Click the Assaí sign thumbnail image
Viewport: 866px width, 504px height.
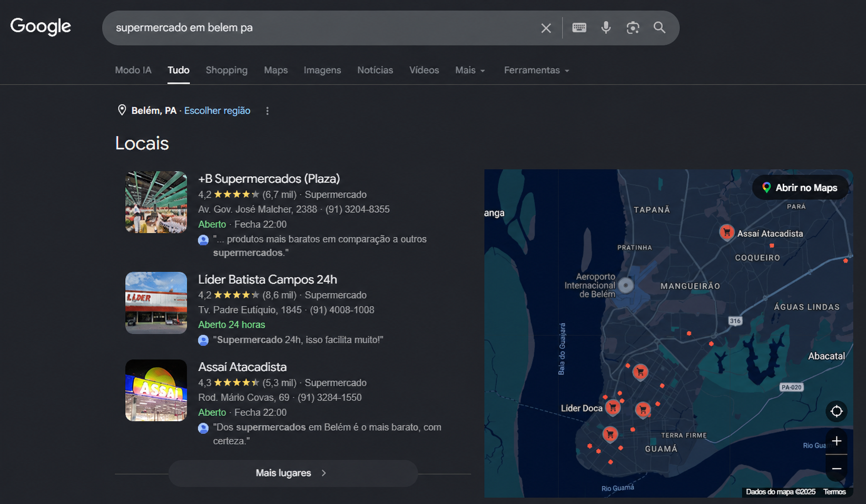(x=156, y=390)
